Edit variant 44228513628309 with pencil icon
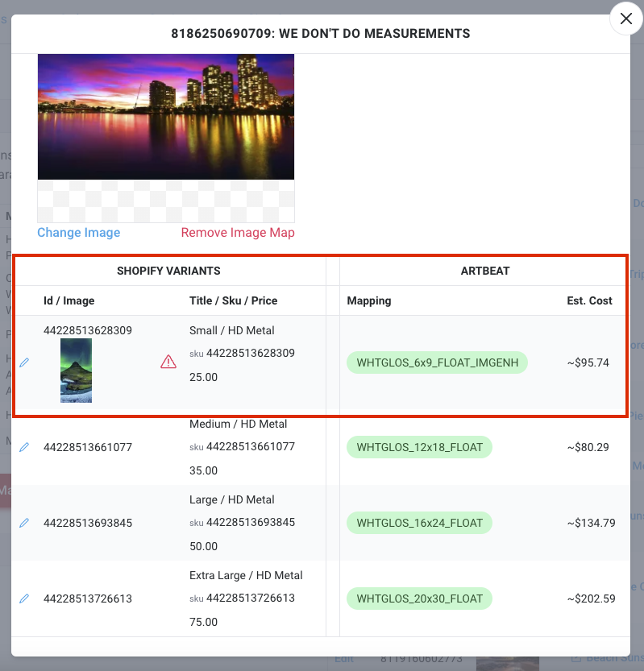The width and height of the screenshot is (644, 671). (24, 362)
